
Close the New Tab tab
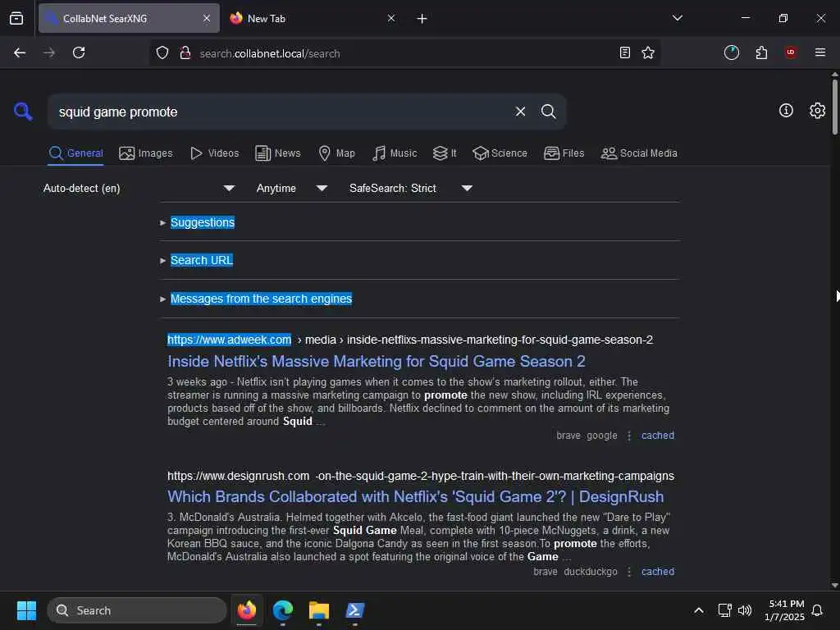click(391, 18)
